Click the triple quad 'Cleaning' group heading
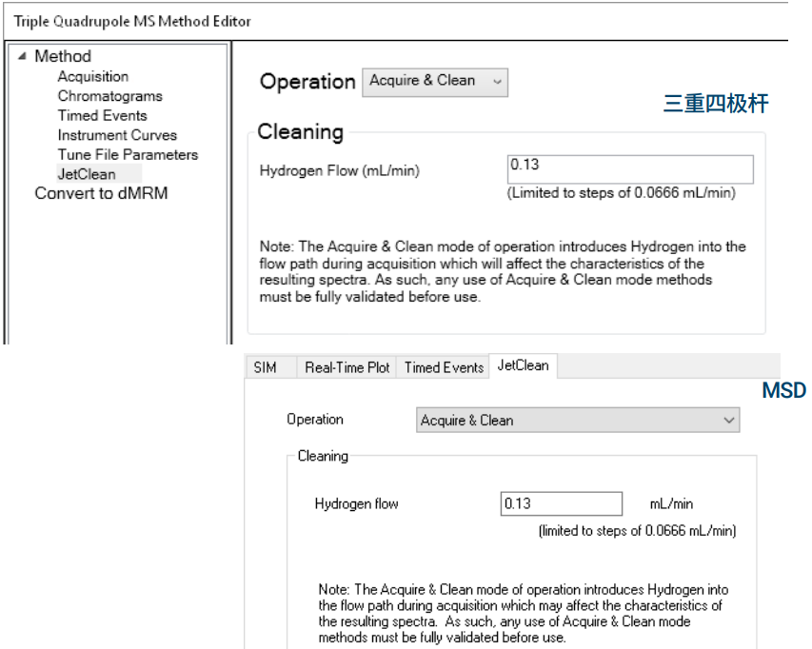 click(301, 132)
